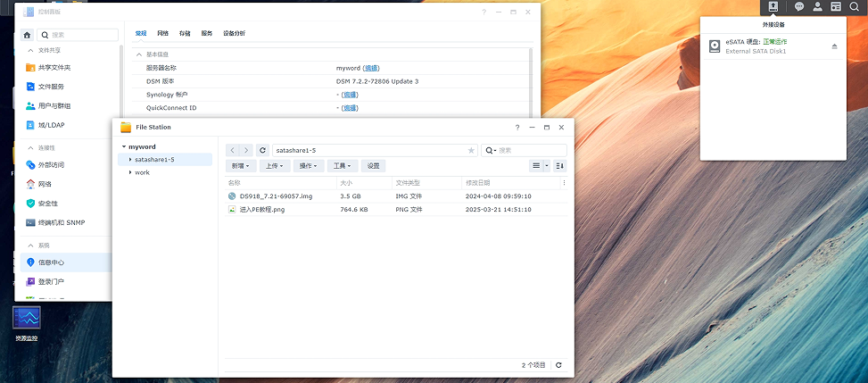Open the widgets panel icon

[x=836, y=6]
